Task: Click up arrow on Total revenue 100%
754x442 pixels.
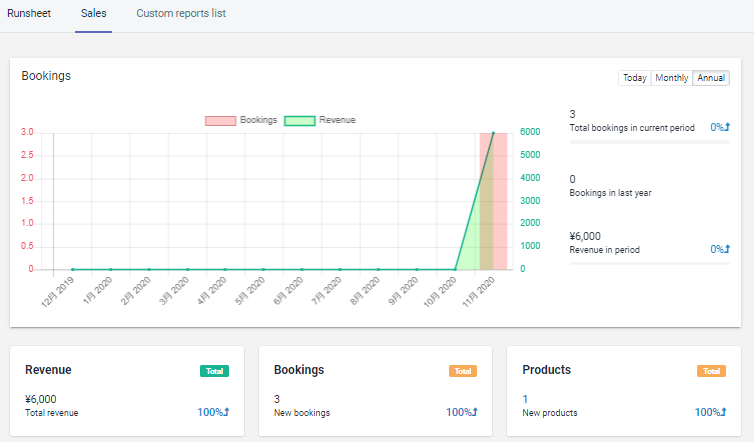Action: tap(226, 412)
